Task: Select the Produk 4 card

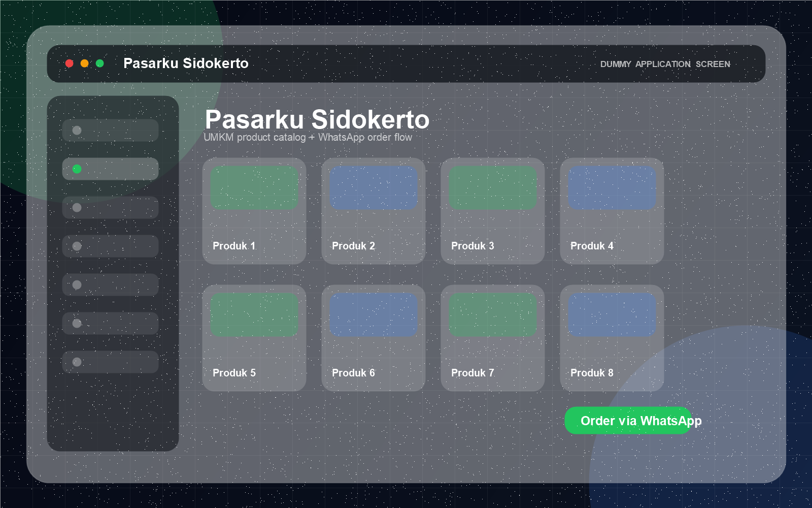Action: 612,211
